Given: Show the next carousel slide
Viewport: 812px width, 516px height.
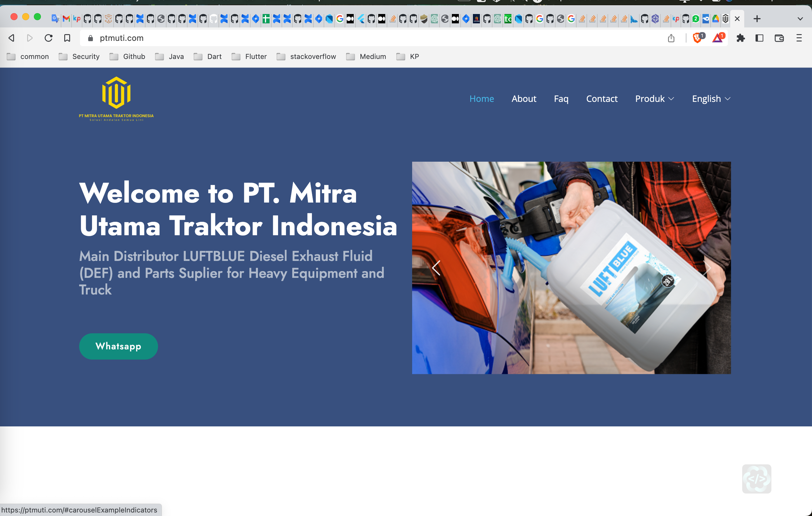Looking at the screenshot, I should [707, 268].
